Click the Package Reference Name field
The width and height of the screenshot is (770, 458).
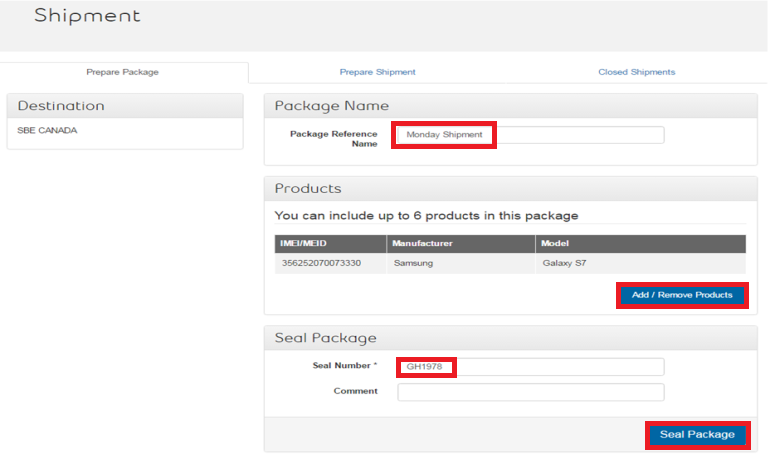pyautogui.click(x=529, y=135)
